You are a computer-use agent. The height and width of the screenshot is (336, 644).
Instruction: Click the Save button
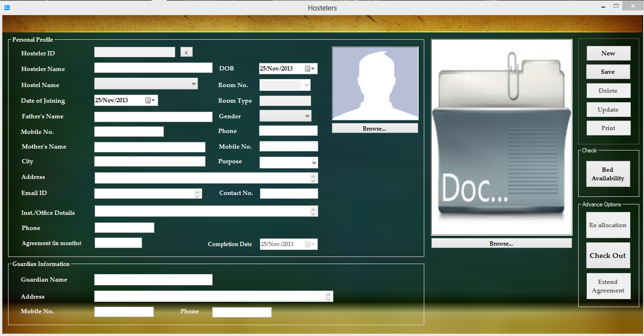(608, 72)
